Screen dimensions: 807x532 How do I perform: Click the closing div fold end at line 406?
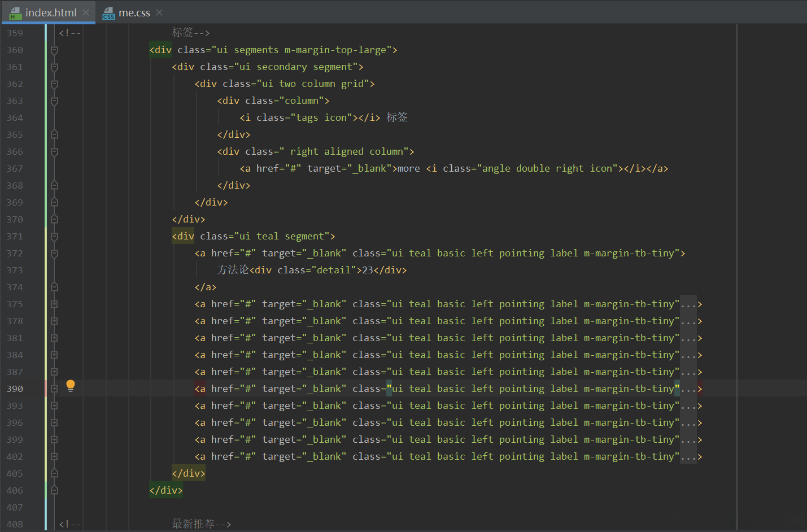pos(54,491)
